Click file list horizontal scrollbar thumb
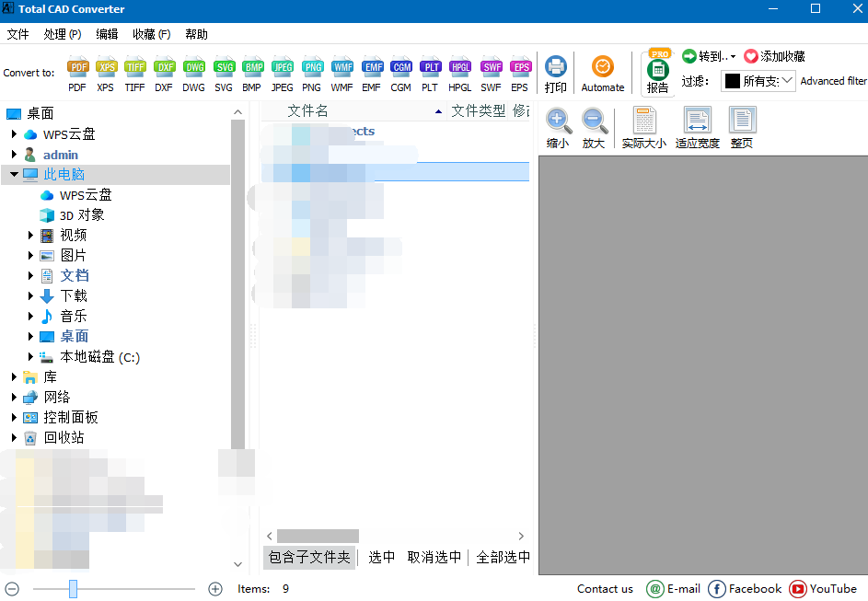The width and height of the screenshot is (868, 601). [x=318, y=536]
